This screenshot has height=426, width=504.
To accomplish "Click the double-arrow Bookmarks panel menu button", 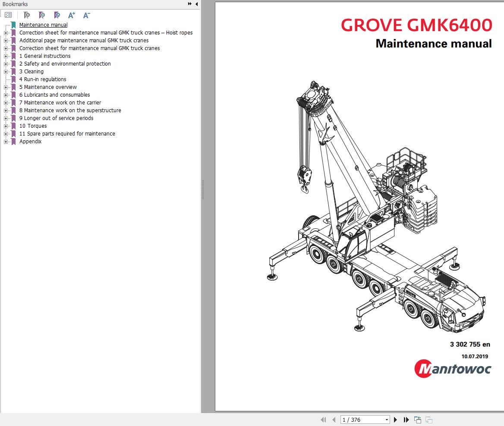I will 190,4.
